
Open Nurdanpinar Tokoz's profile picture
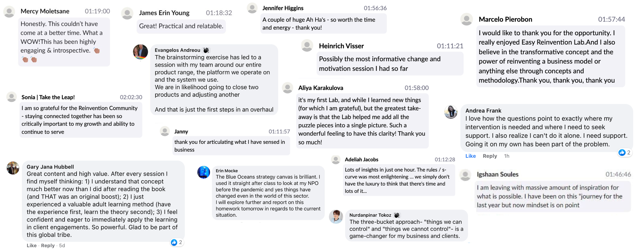336,216
